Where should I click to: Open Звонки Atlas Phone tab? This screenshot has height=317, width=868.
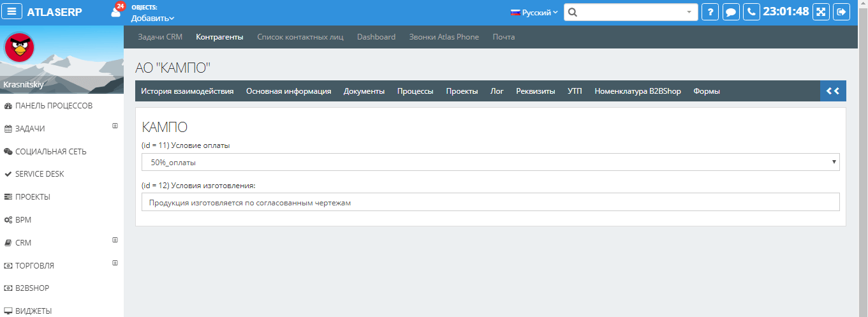[444, 37]
